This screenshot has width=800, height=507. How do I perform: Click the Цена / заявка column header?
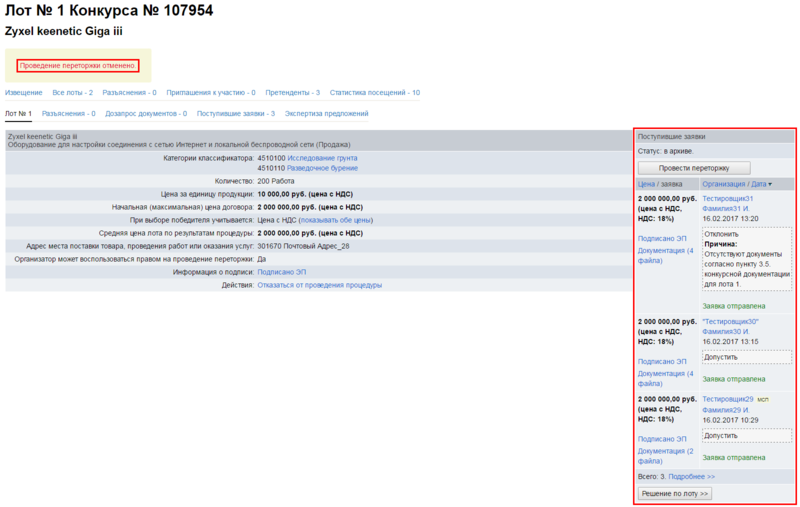(660, 184)
